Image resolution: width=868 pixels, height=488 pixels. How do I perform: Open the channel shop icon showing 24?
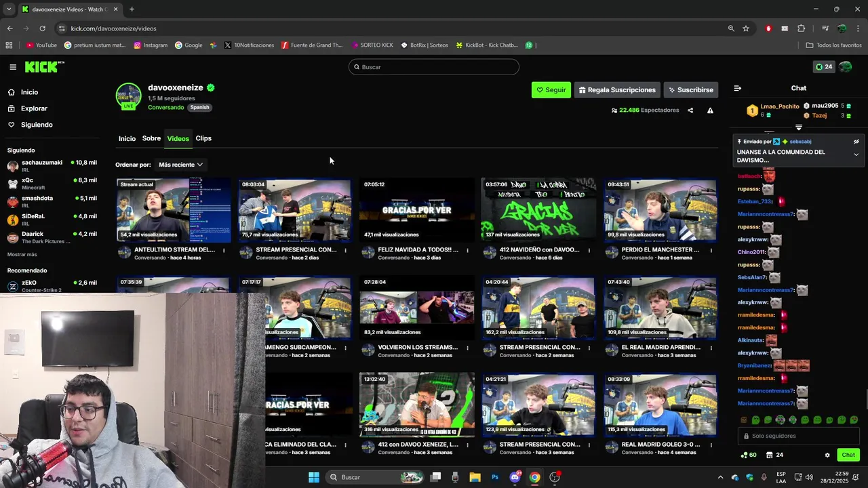pyautogui.click(x=774, y=455)
